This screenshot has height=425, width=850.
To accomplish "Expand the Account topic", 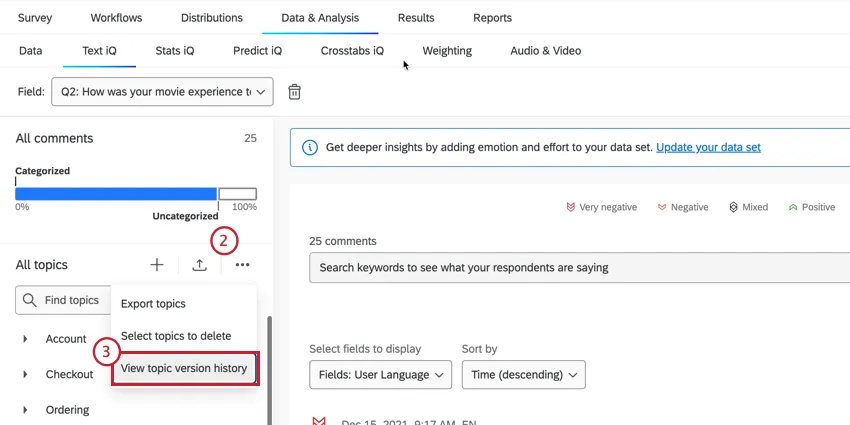I will 25,339.
